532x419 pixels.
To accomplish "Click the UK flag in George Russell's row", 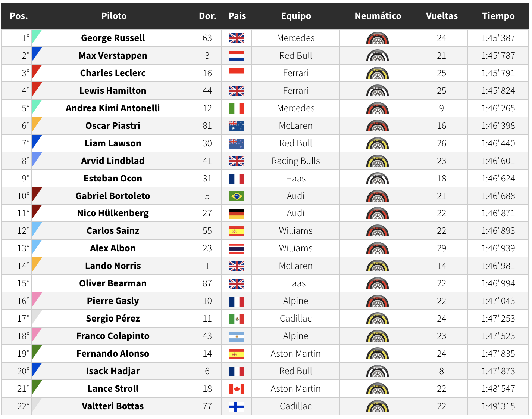I will coord(237,38).
